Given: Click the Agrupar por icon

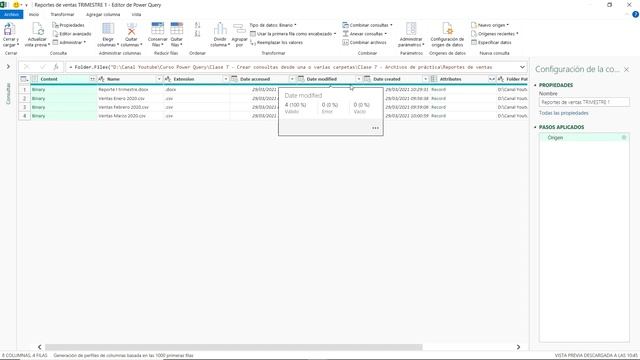Looking at the screenshot, I should [x=239, y=29].
